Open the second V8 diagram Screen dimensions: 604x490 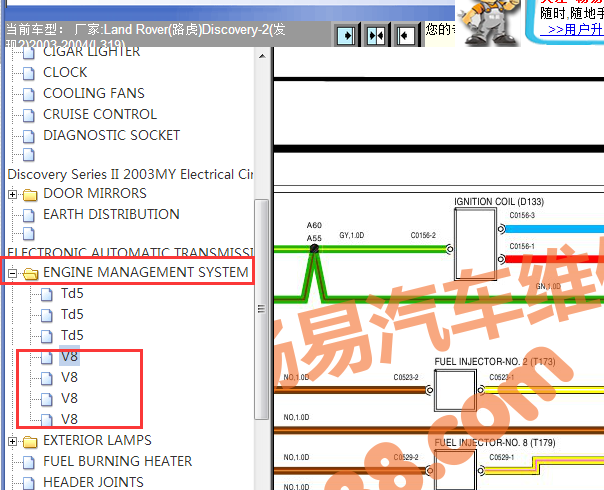(69, 378)
